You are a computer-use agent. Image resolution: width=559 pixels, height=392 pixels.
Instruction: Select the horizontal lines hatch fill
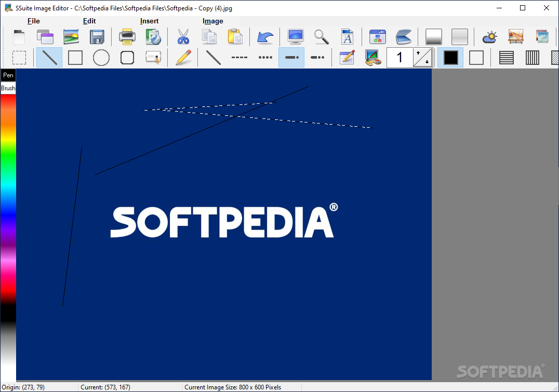[506, 58]
